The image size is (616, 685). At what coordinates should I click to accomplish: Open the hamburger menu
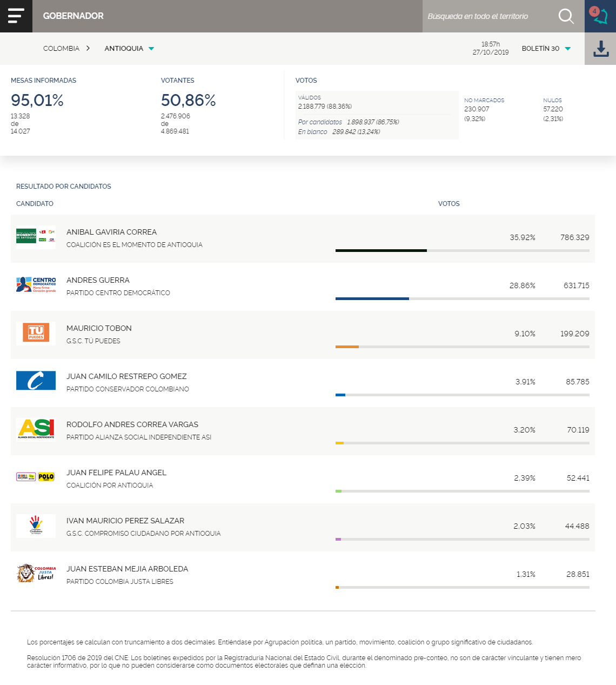(16, 16)
